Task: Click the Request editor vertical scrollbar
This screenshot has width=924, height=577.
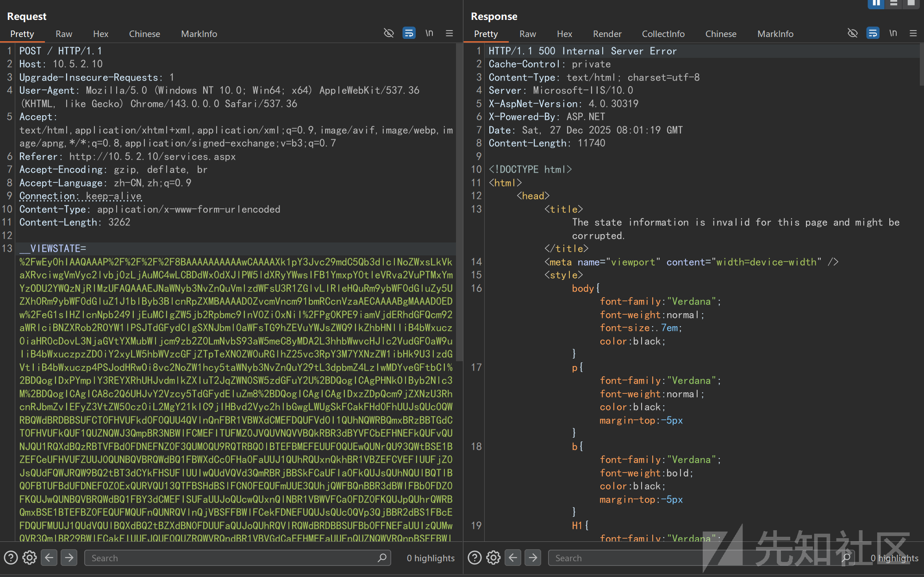Action: tap(459, 202)
